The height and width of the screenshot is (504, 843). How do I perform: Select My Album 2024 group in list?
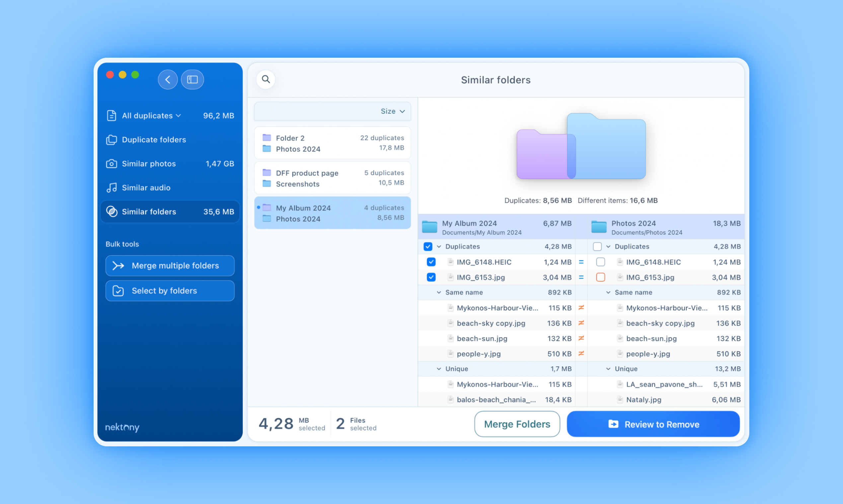tap(332, 213)
